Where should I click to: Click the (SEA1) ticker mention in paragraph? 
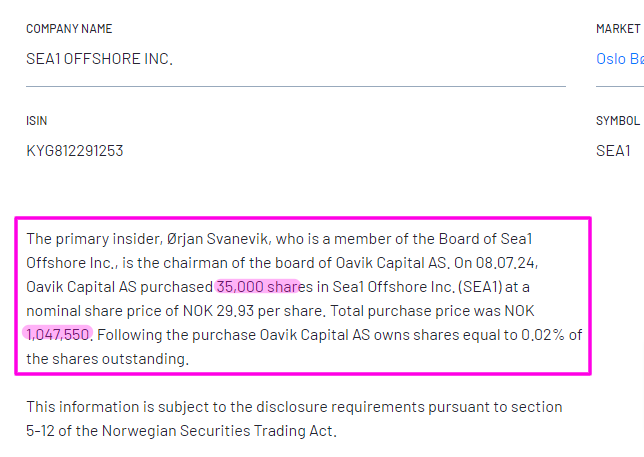click(479, 287)
